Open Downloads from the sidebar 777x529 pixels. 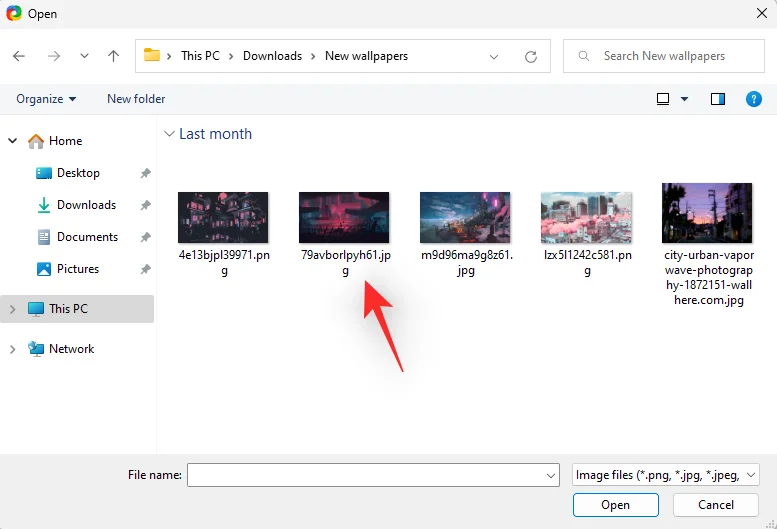pos(86,205)
